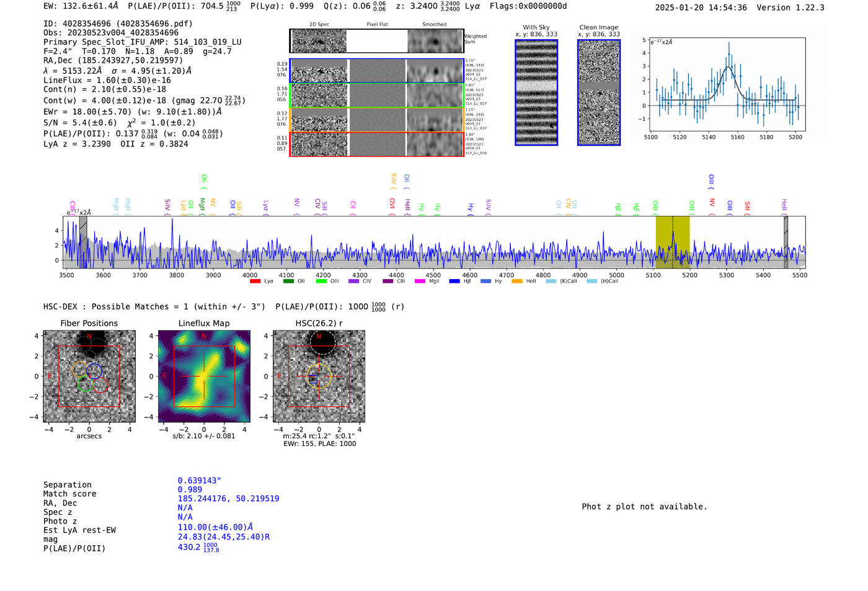Viewport: 868px width, 591px height.
Task: Click the white dashed circle in HSC image
Action: pos(322,342)
